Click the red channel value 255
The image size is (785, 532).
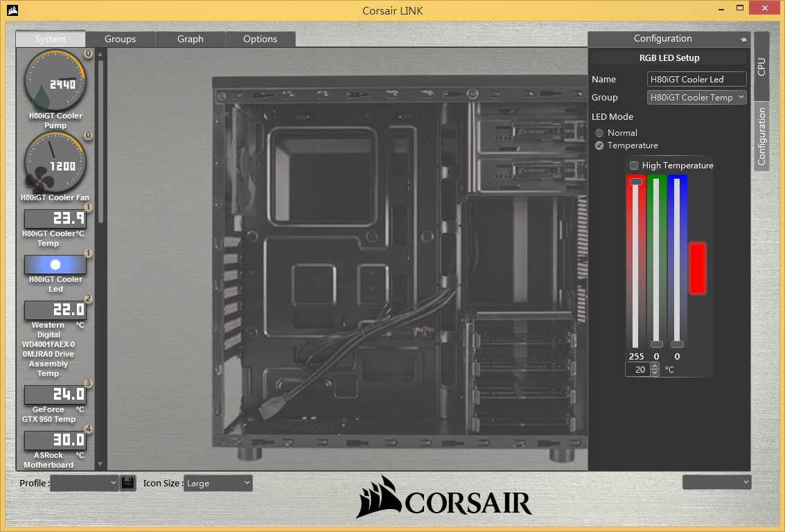pos(636,357)
